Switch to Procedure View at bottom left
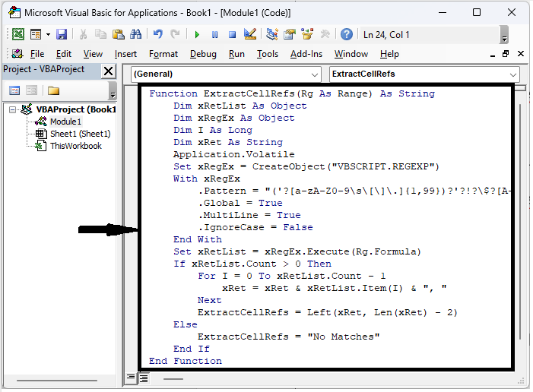The width and height of the screenshot is (533, 392). coord(132,378)
